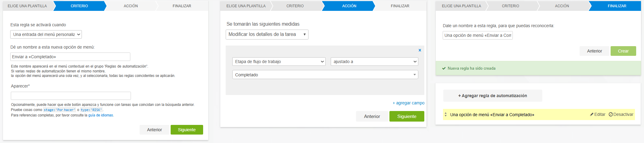Expand 'Modificar los detalles de la tarea' dropdown
Screen dimensions: 644x143
[x=267, y=34]
